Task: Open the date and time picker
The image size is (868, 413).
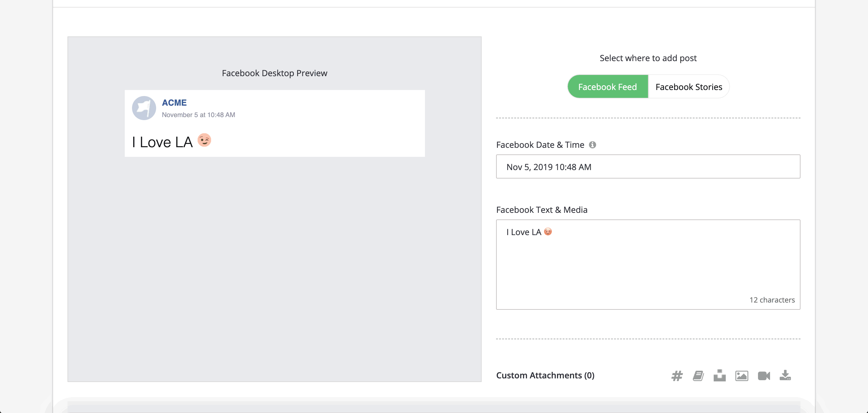Action: click(x=648, y=166)
